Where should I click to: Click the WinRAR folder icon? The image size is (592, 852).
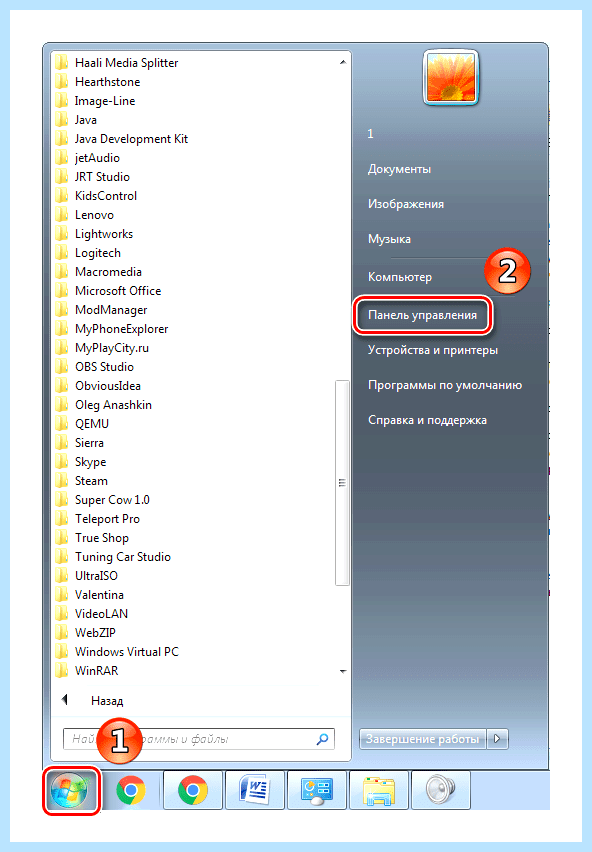click(61, 671)
